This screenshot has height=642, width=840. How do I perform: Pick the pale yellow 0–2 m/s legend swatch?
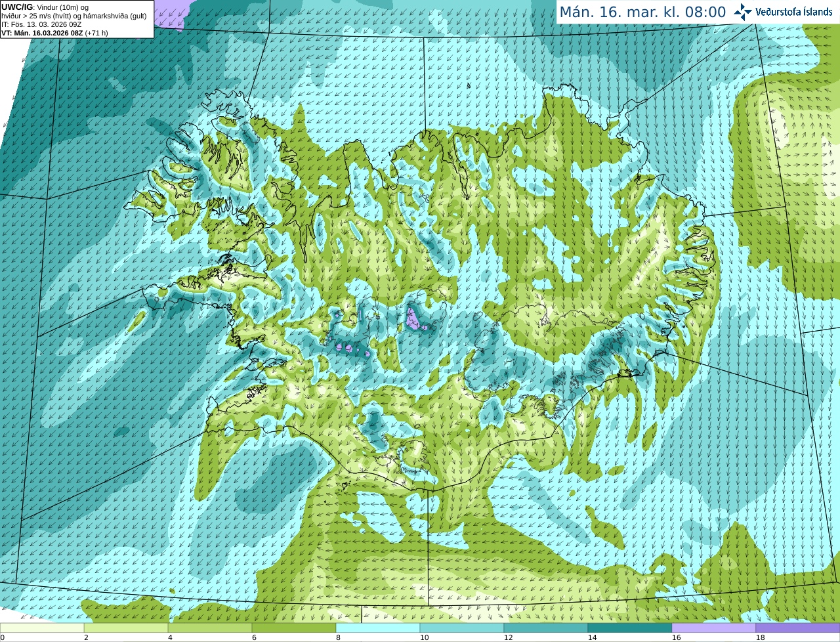42,628
